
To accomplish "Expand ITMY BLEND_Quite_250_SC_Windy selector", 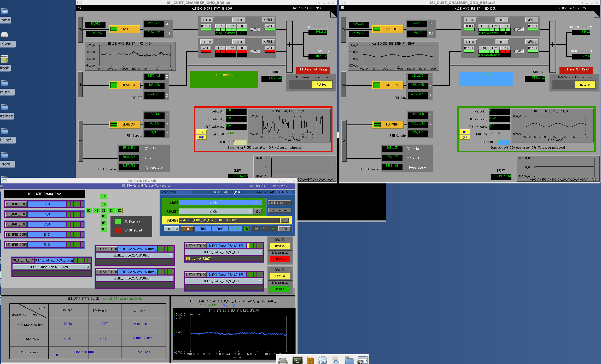I will point(135,255).
